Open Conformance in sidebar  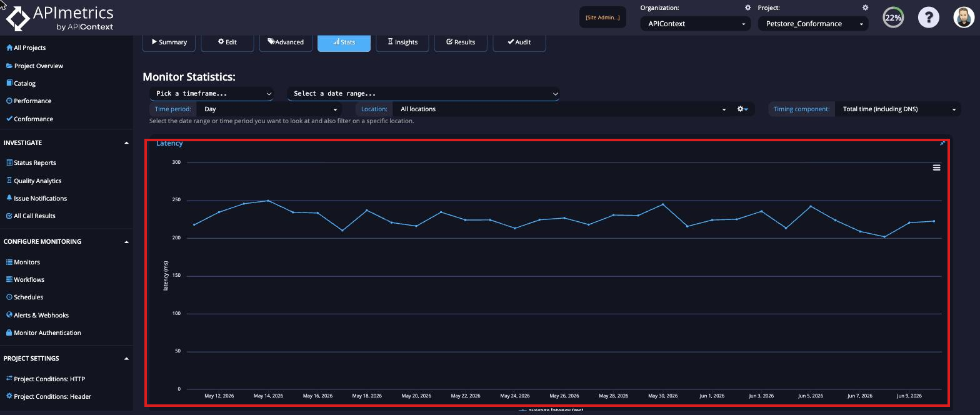tap(29, 119)
